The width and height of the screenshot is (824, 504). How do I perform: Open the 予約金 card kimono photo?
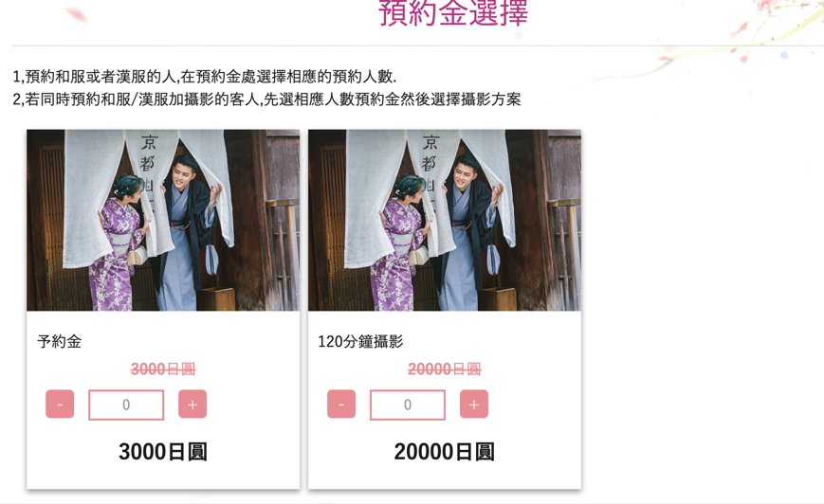click(163, 220)
